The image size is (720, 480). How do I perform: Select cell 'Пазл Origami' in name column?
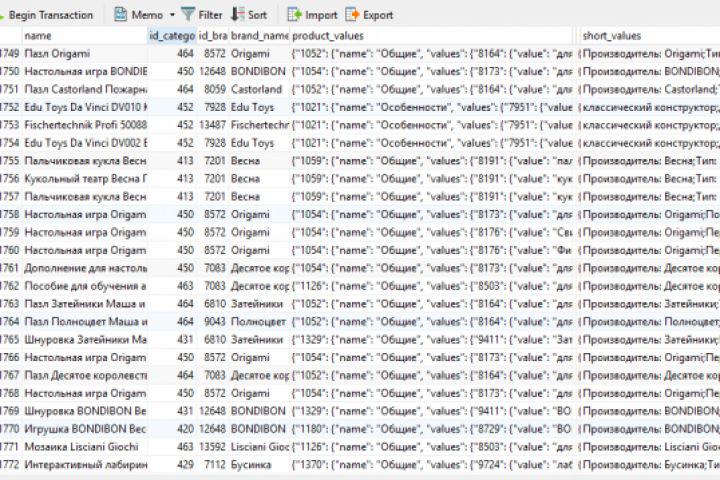pyautogui.click(x=84, y=53)
